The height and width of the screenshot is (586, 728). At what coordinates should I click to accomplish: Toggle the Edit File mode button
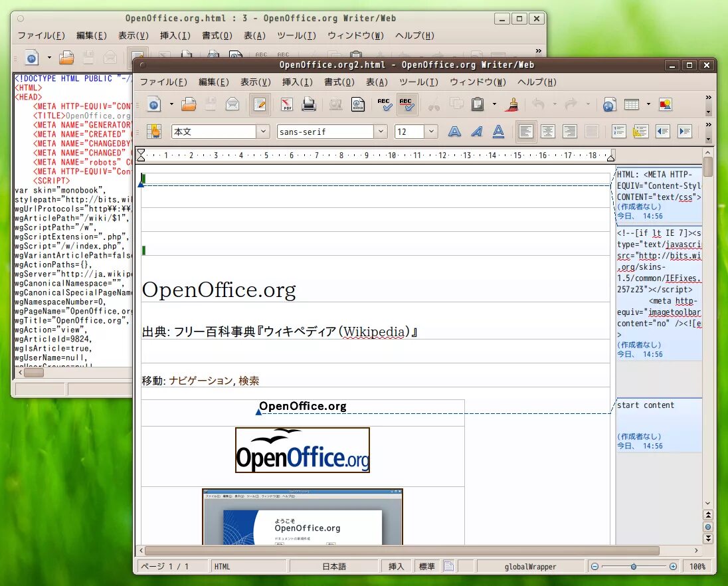[260, 104]
